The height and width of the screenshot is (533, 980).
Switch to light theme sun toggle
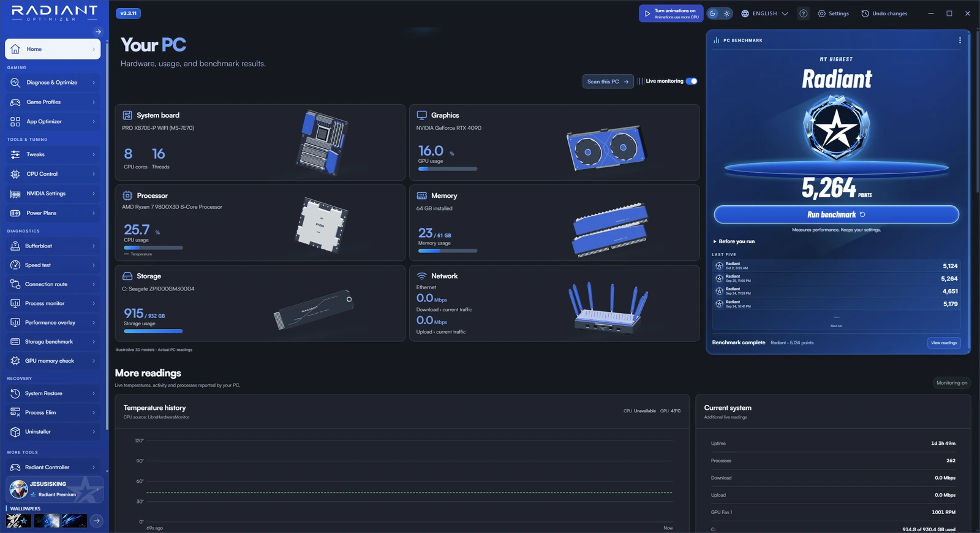click(726, 13)
